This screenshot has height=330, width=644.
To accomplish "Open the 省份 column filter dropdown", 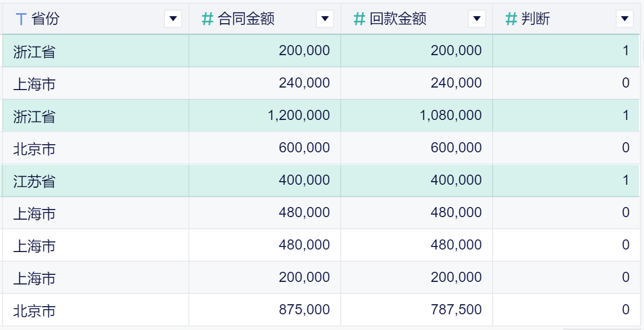I will click(173, 19).
